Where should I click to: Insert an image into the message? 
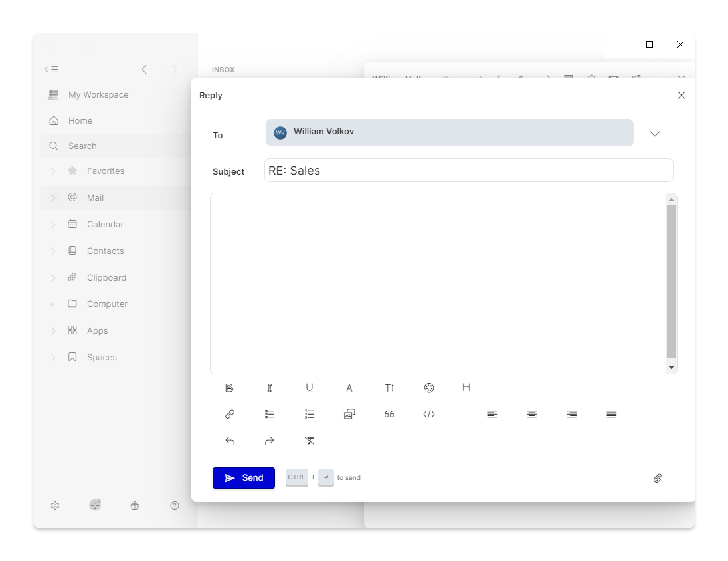[x=349, y=414]
